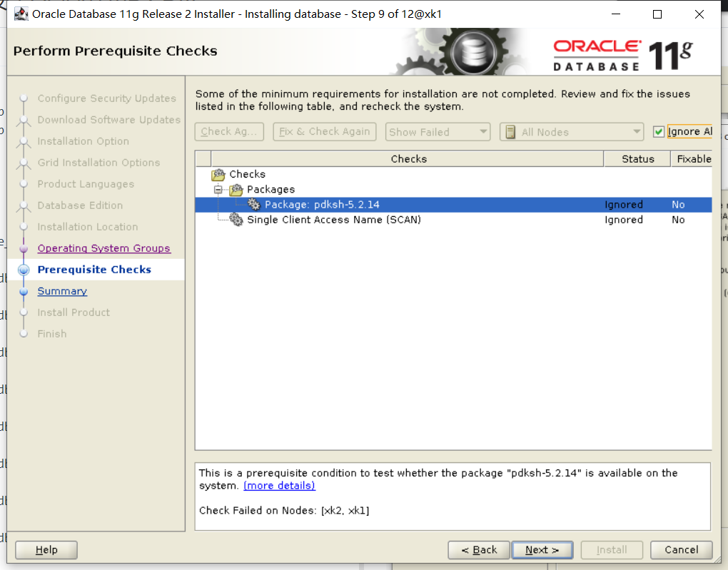This screenshot has width=728, height=570.
Task: Select the Single Client Access Name (SCAN) row
Action: click(454, 220)
